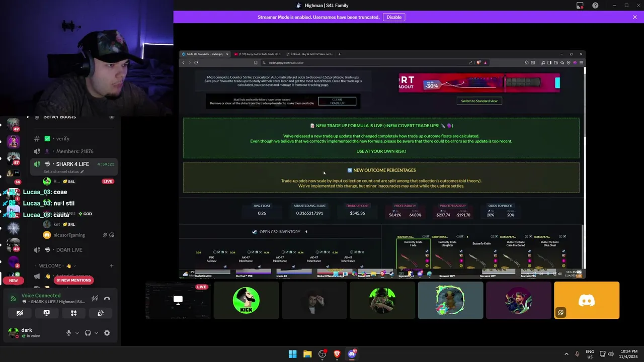Open Discord User Settings gear

[x=107, y=333]
